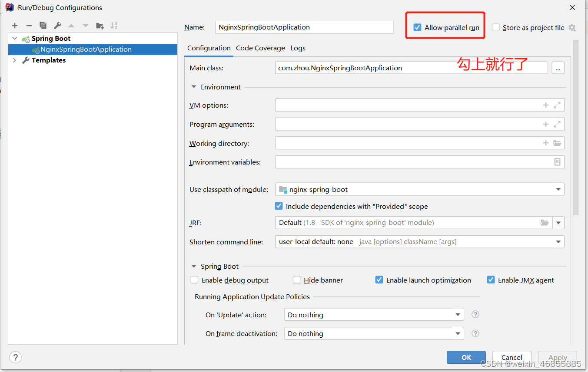Add a new configuration with plus icon
Viewport: 588px width, 372px height.
15,26
